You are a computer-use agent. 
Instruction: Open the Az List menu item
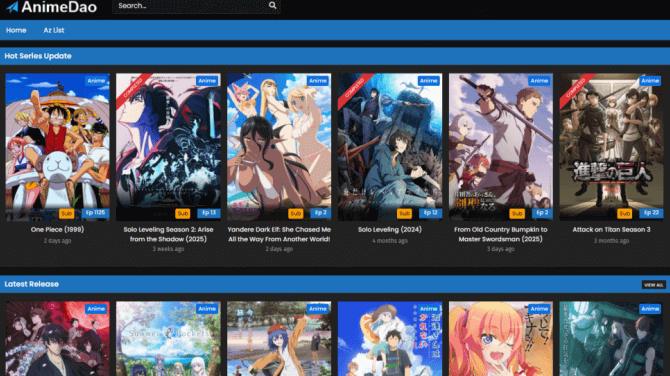(x=54, y=30)
